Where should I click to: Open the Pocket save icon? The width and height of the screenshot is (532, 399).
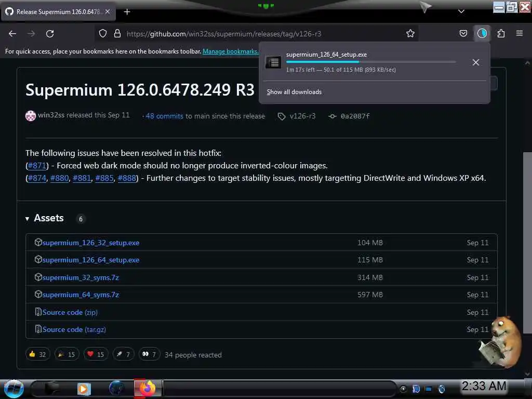click(463, 34)
